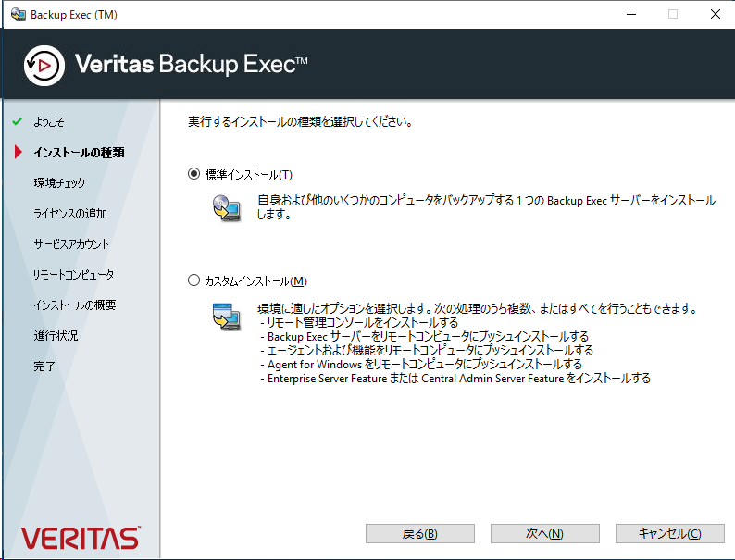735x560 pixels.
Task: Select the 環境チェック step
Action: click(x=59, y=182)
